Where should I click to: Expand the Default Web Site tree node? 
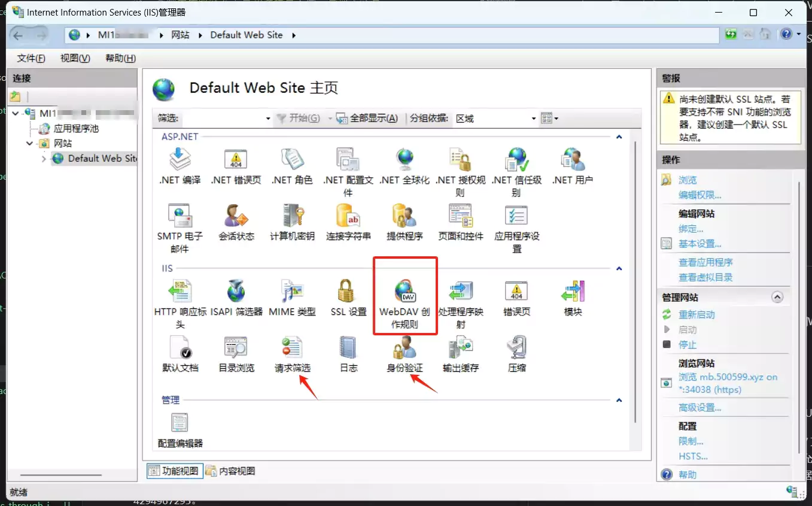pyautogui.click(x=44, y=159)
